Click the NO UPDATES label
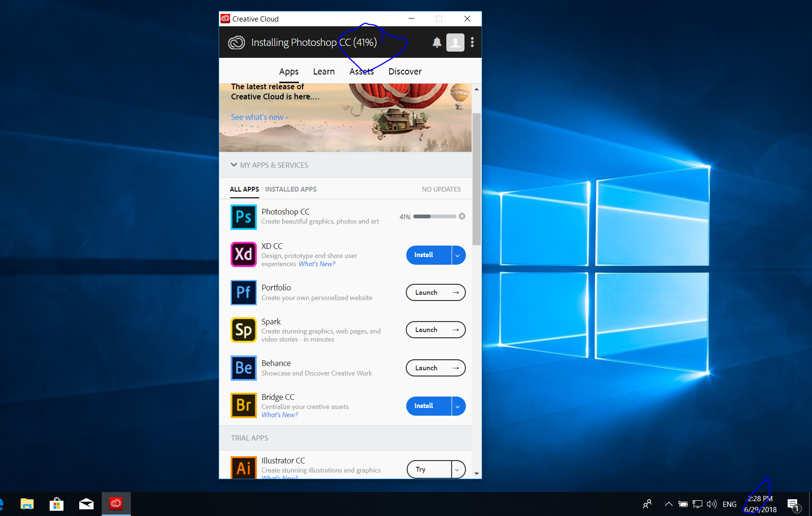This screenshot has width=812, height=516. [x=441, y=189]
